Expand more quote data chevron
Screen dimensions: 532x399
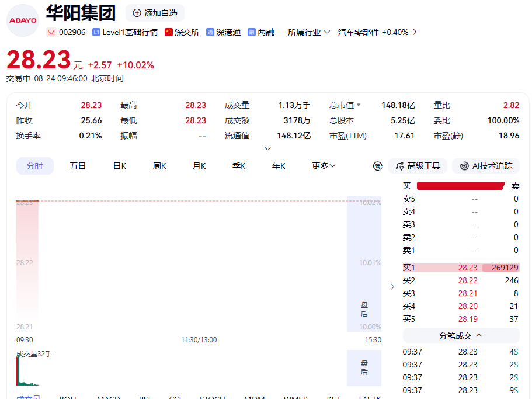[267, 148]
